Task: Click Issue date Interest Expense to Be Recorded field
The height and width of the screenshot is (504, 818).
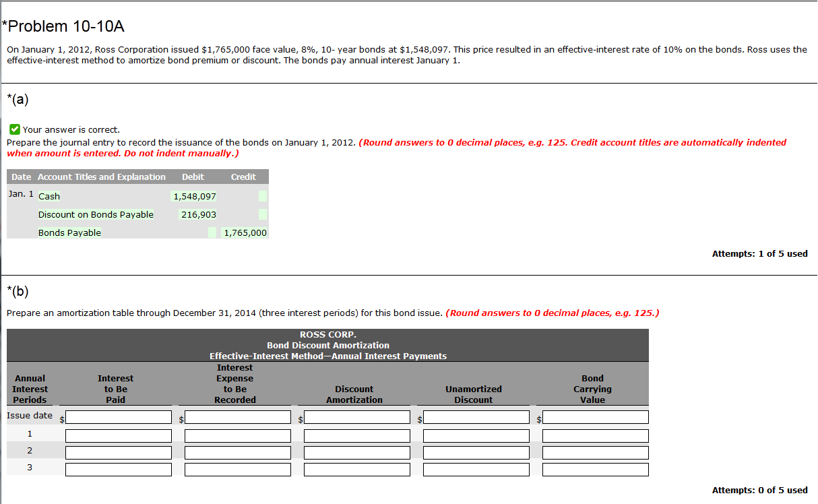Action: [238, 418]
